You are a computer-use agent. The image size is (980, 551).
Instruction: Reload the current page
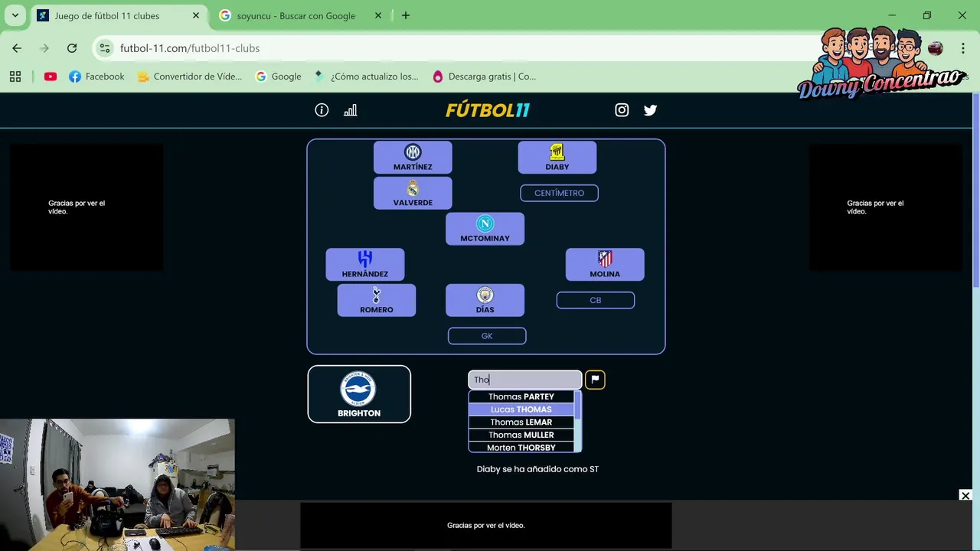coord(72,48)
